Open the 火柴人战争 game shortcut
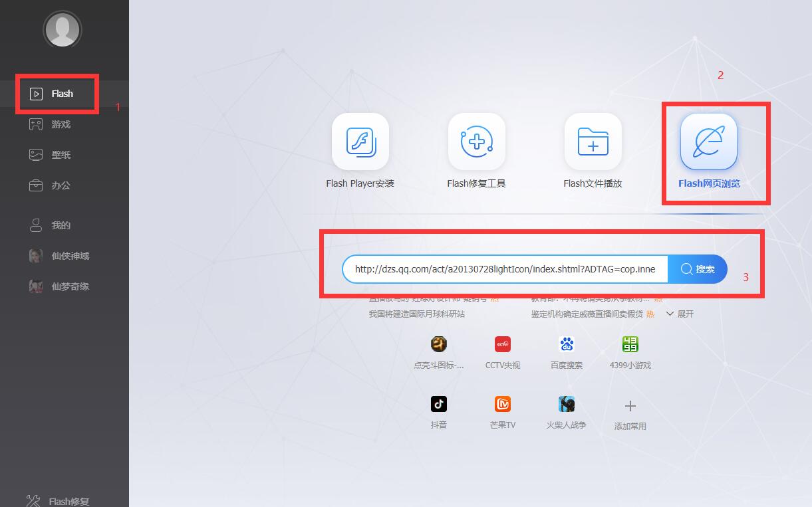812x507 pixels. (567, 413)
